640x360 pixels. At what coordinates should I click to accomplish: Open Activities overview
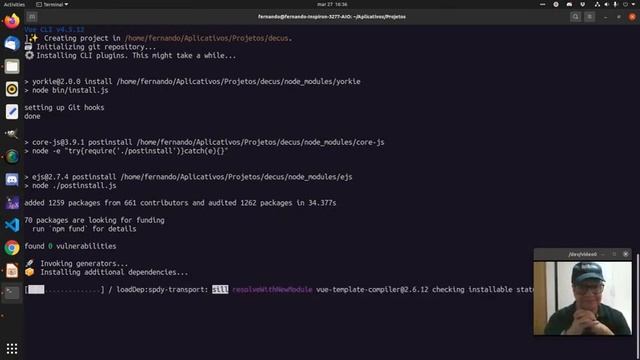(14, 4)
